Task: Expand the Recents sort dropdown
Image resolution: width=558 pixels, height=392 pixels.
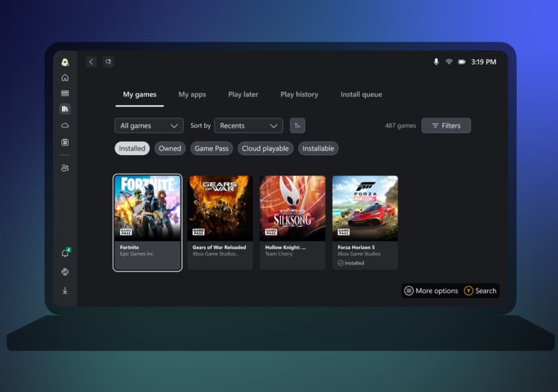Action: 249,125
